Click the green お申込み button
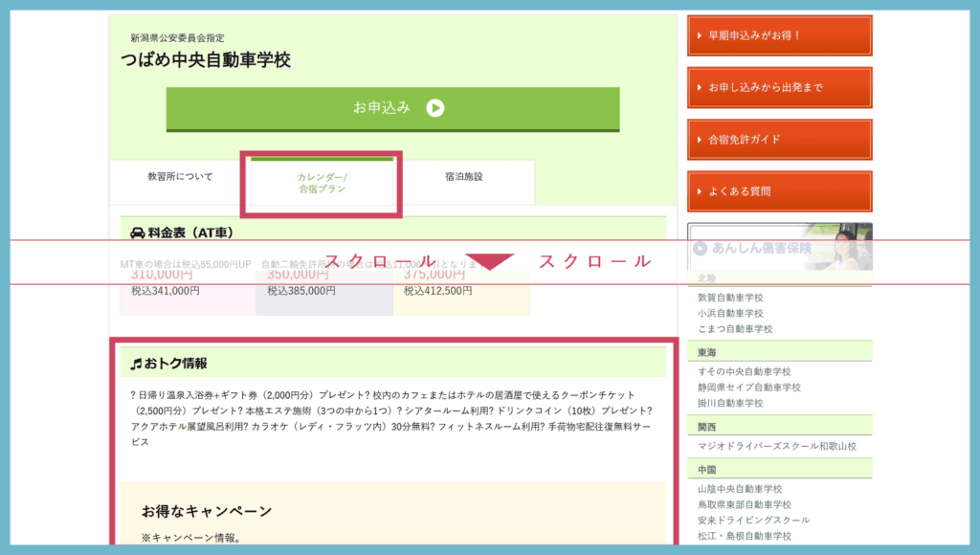 pos(392,109)
